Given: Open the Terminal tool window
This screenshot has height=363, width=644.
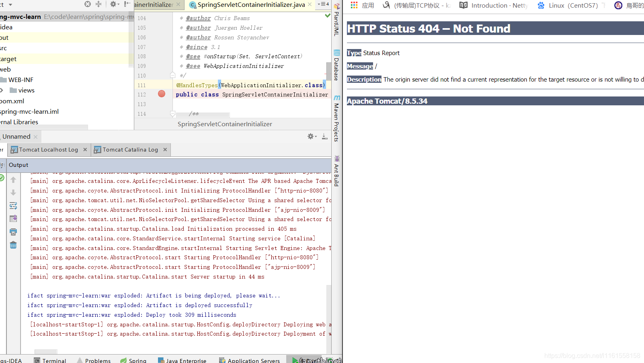Looking at the screenshot, I should (x=50, y=361).
